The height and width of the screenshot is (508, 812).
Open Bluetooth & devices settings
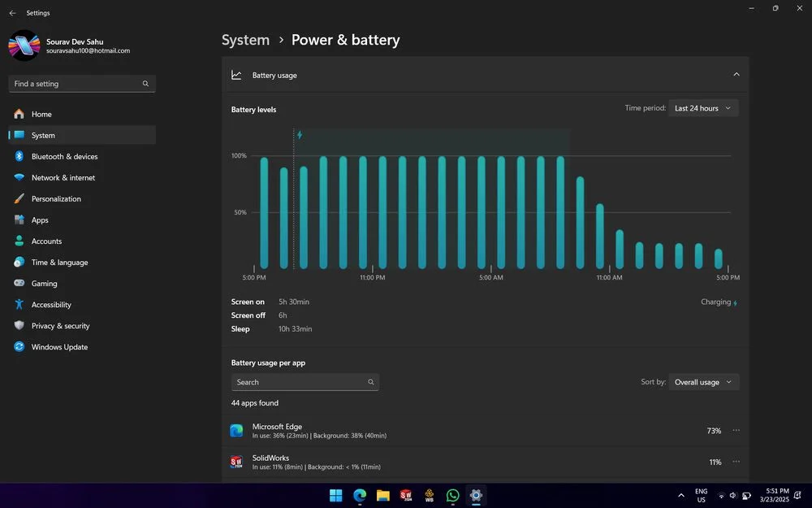[64, 157]
